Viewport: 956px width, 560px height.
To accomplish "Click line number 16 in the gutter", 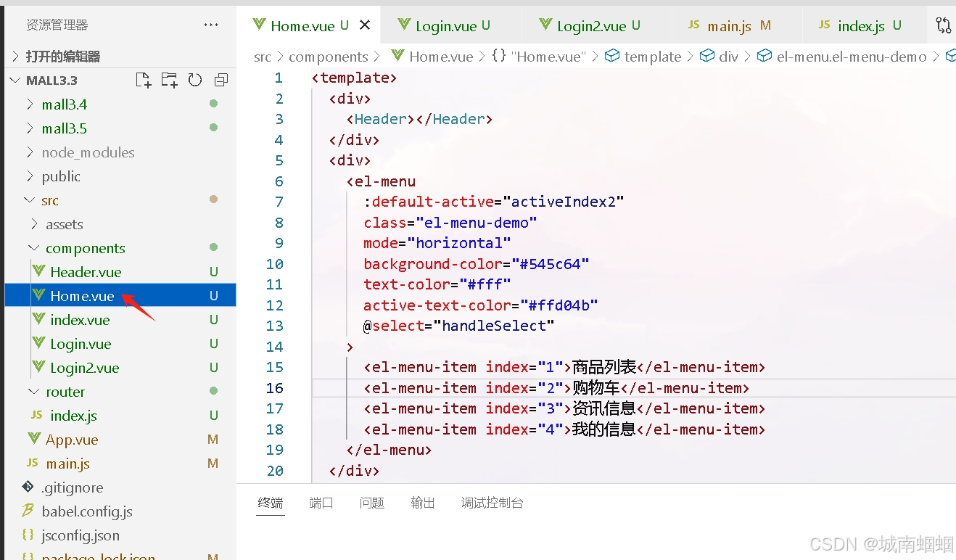I will coord(275,387).
